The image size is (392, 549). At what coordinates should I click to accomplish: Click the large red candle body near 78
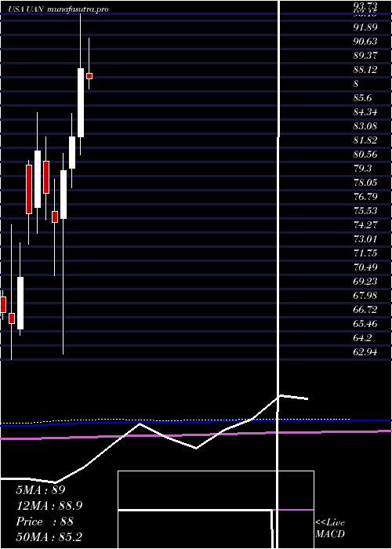(29, 189)
